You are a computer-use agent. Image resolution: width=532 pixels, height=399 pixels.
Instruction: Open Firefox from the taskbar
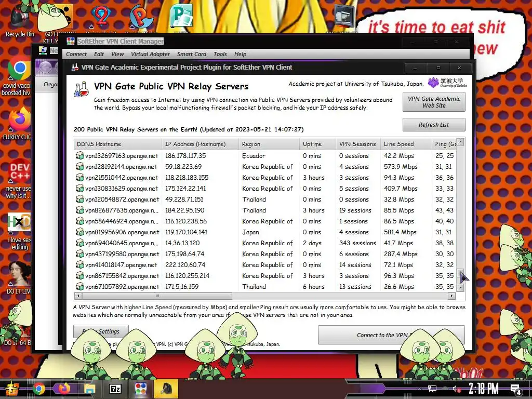[64, 389]
